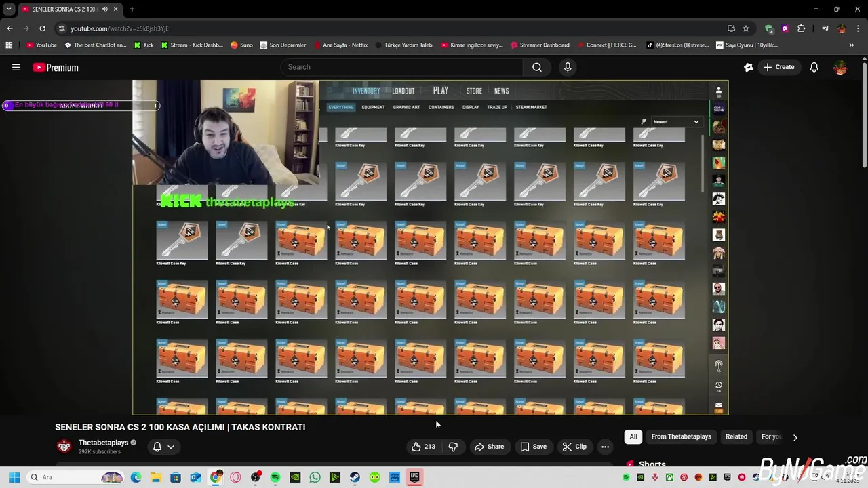
Task: Switch to the LOADOUT tab in CS2
Action: pyautogui.click(x=403, y=91)
